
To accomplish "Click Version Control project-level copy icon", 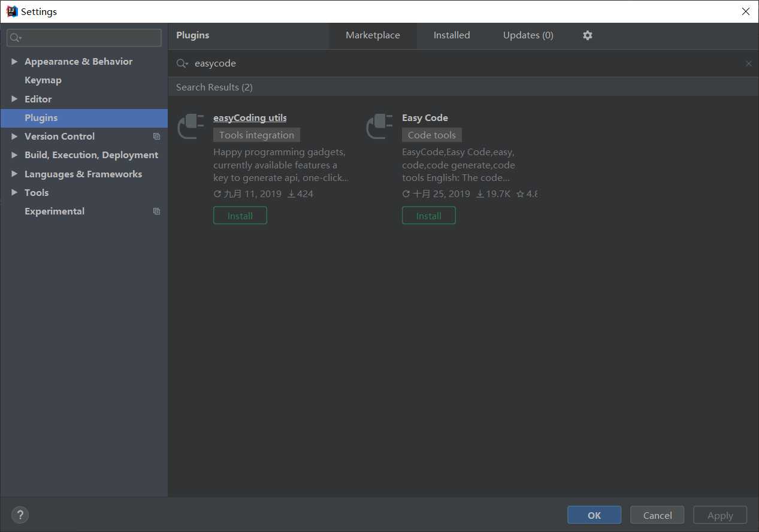I will 157,137.
